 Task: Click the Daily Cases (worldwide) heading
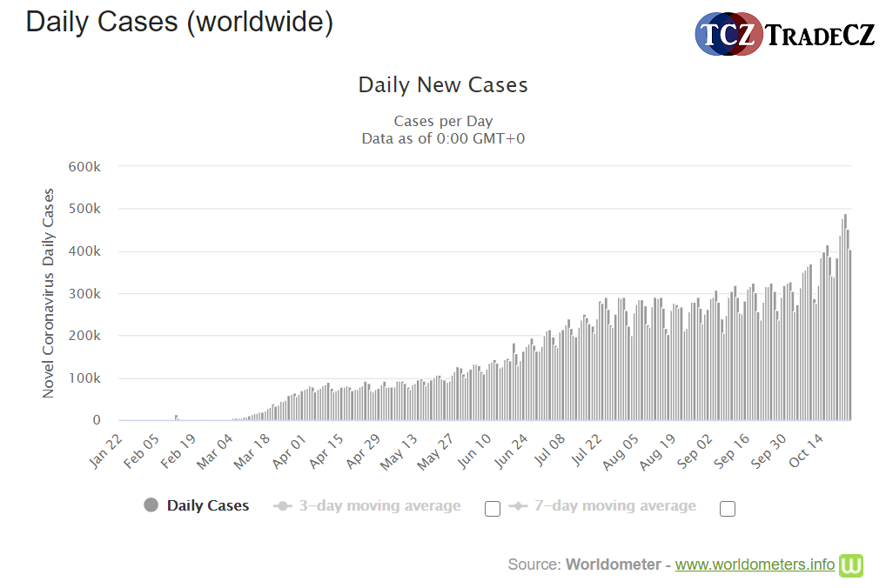(179, 23)
